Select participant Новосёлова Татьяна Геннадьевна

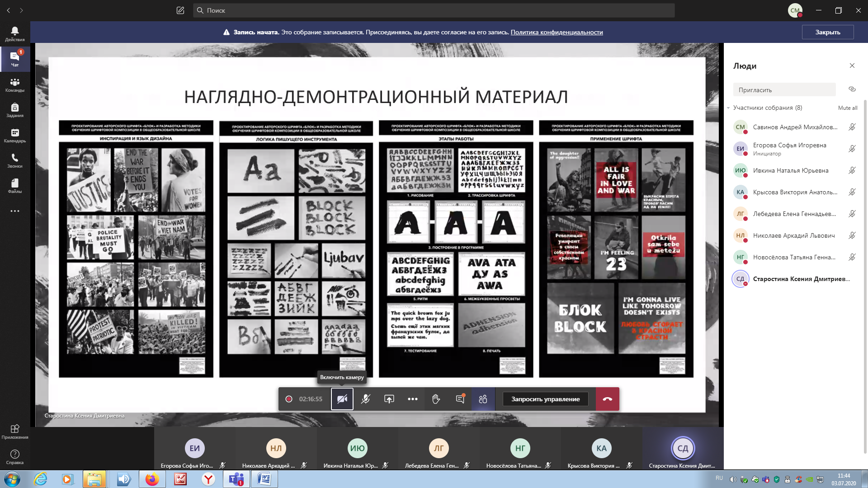794,257
